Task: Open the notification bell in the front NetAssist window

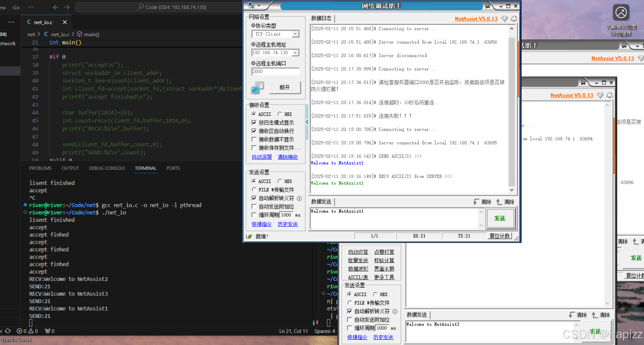Action: [514, 19]
